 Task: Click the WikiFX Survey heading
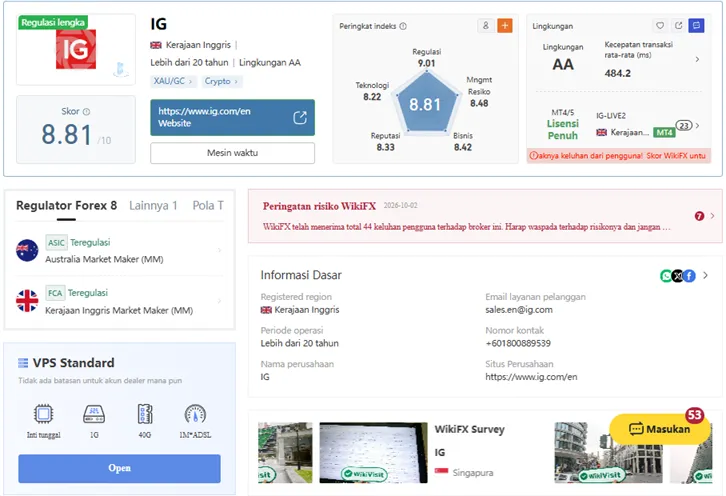(x=469, y=429)
